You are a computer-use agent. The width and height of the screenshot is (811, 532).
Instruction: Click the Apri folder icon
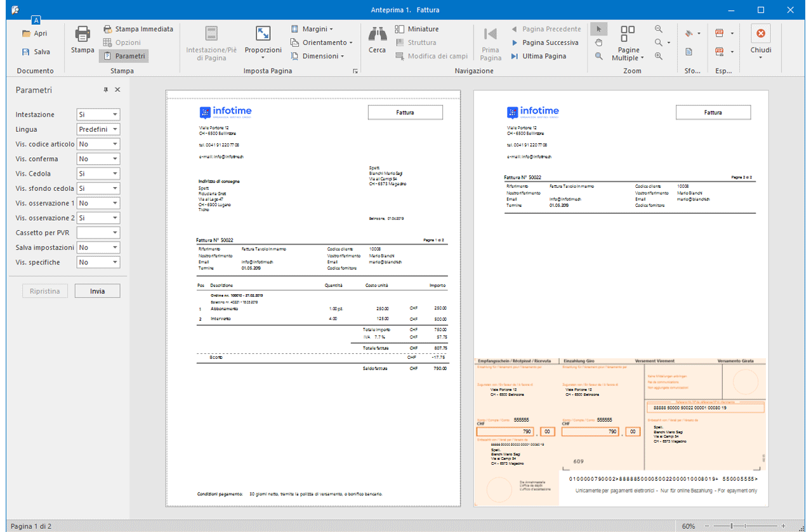pos(26,34)
